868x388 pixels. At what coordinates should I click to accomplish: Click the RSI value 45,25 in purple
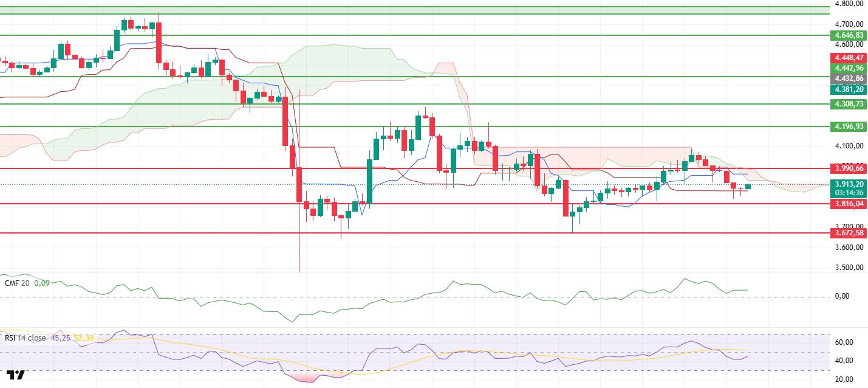point(58,338)
